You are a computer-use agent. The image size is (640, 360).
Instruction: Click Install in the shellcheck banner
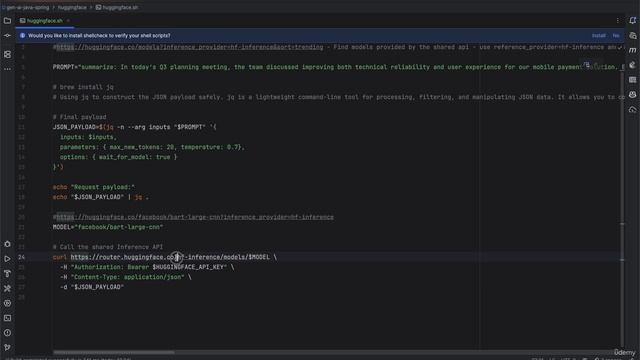pos(599,36)
